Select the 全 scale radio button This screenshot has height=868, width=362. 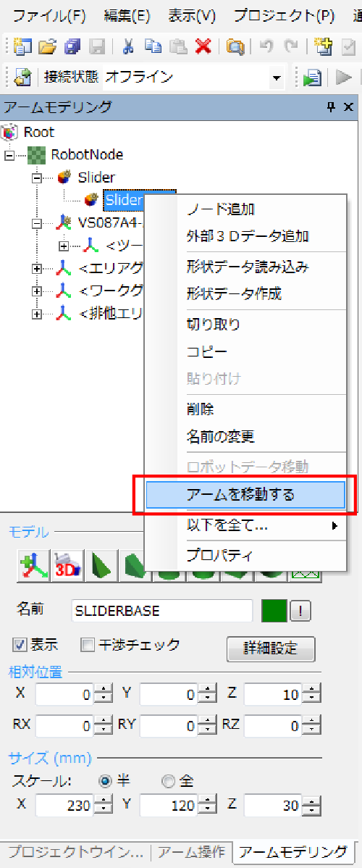[x=168, y=781]
